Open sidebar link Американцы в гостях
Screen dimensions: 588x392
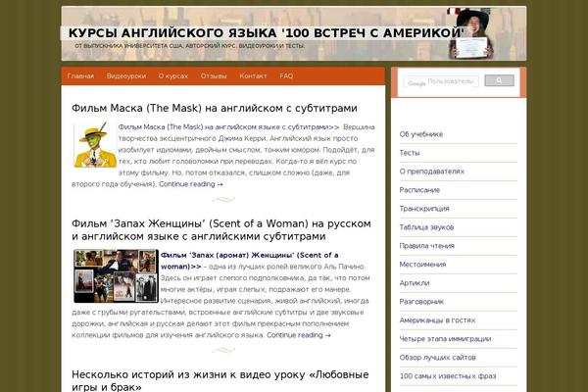(437, 320)
